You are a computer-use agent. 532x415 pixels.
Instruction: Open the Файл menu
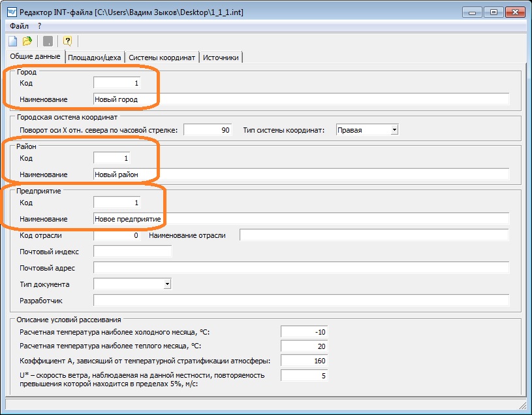pyautogui.click(x=19, y=25)
